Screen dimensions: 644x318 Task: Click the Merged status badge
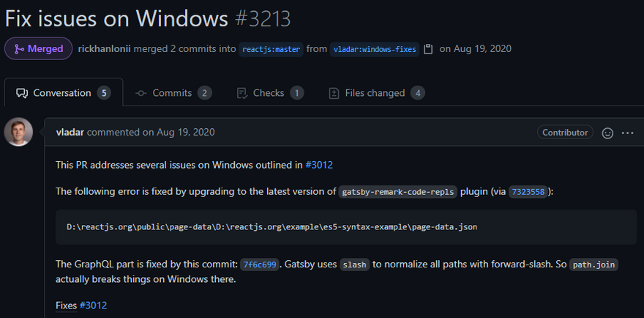[x=39, y=49]
